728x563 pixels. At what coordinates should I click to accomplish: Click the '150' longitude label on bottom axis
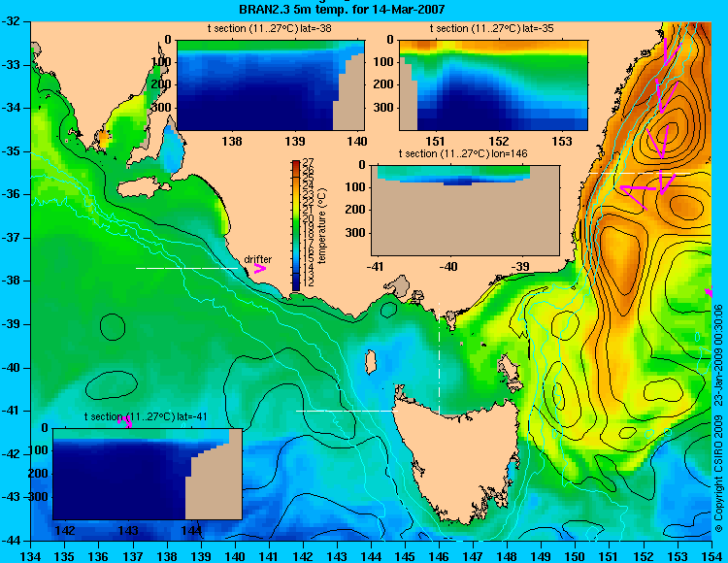576,556
